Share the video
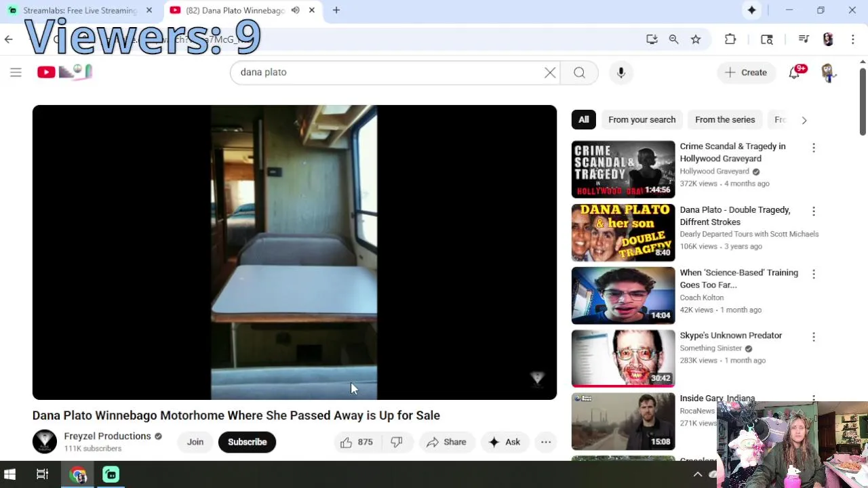 [446, 442]
